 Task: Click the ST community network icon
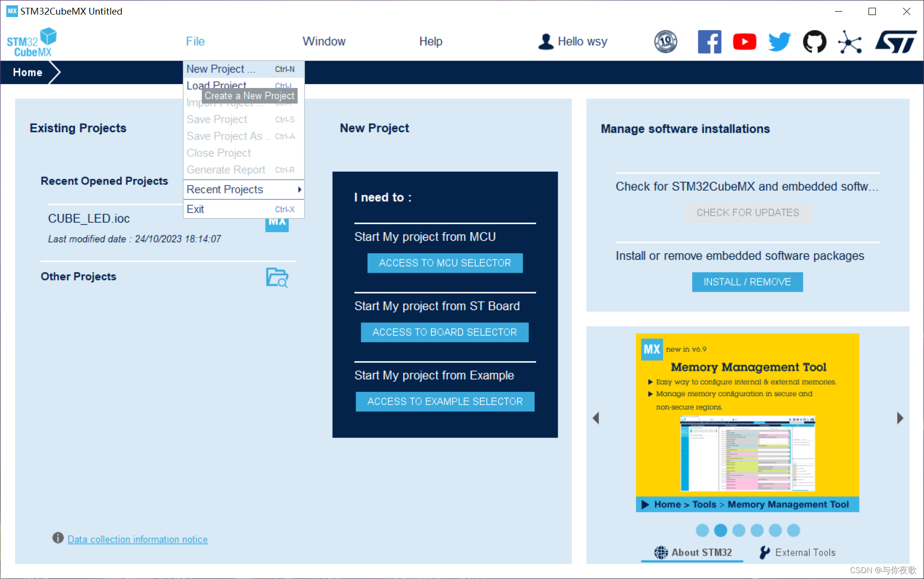pyautogui.click(x=850, y=42)
